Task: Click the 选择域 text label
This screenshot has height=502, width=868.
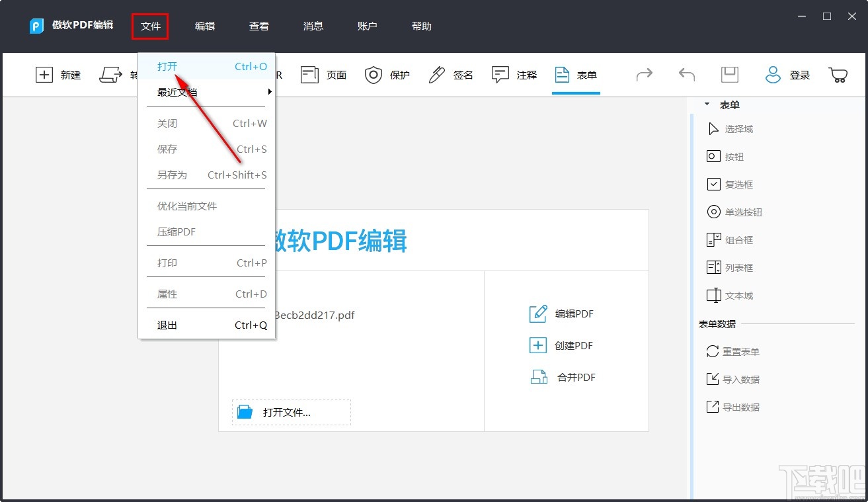Action: pos(739,130)
